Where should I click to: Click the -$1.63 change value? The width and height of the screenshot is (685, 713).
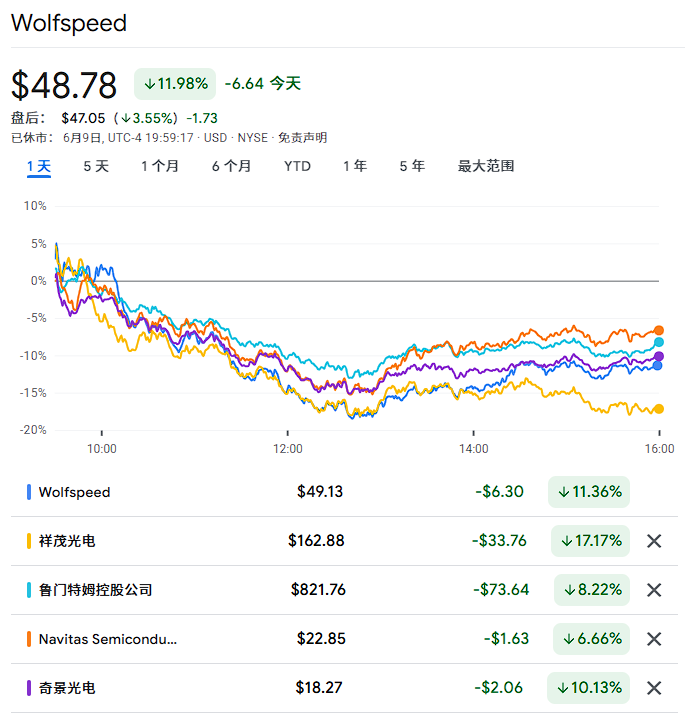[x=506, y=639]
